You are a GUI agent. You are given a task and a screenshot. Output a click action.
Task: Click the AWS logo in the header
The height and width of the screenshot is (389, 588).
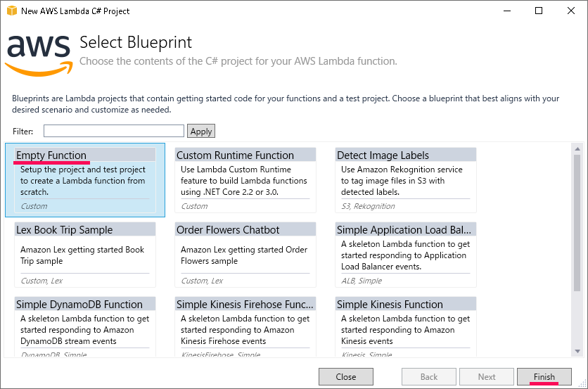point(39,56)
